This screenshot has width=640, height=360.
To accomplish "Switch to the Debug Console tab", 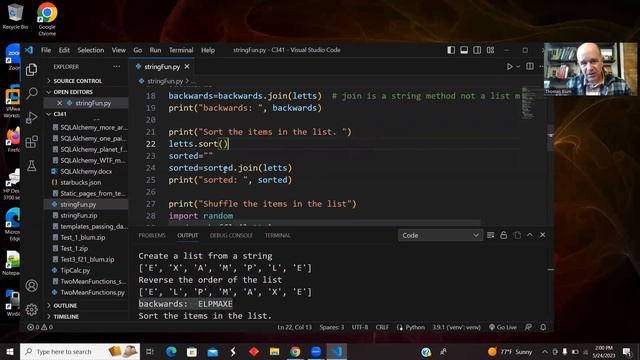I will pos(231,236).
